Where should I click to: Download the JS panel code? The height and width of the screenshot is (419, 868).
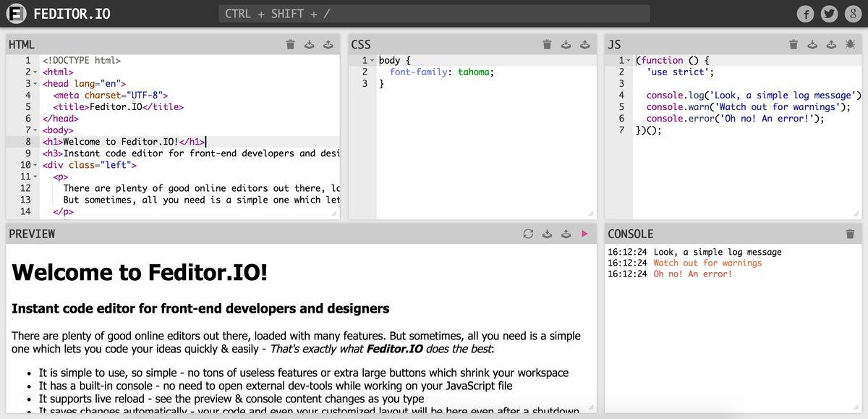(x=812, y=45)
